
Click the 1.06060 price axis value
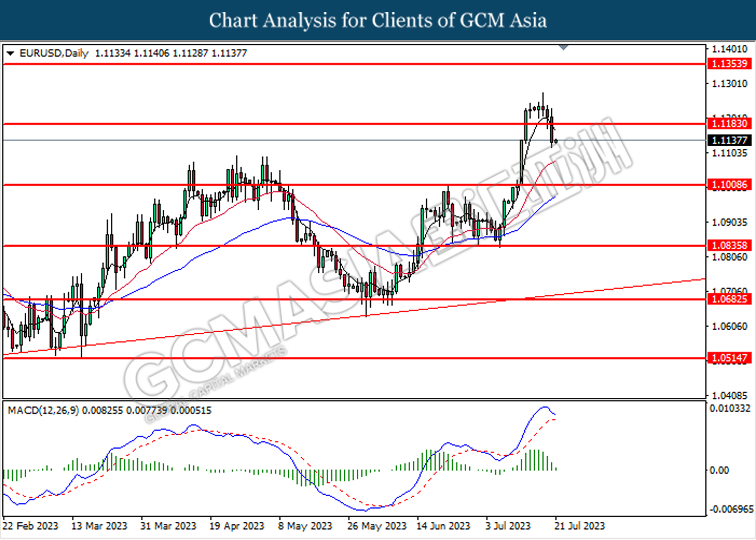click(x=729, y=326)
